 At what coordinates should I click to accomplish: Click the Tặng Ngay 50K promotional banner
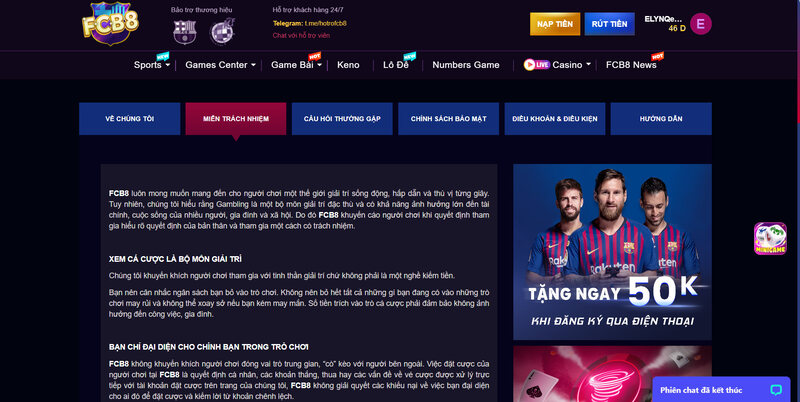(x=612, y=252)
